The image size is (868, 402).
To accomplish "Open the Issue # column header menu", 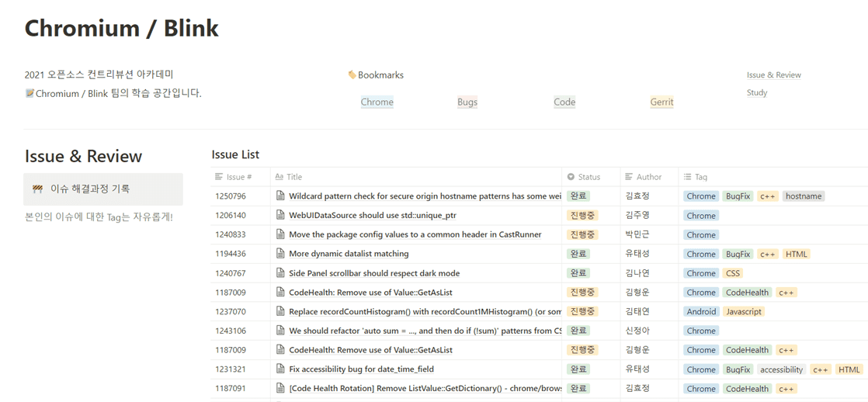I will click(x=241, y=177).
